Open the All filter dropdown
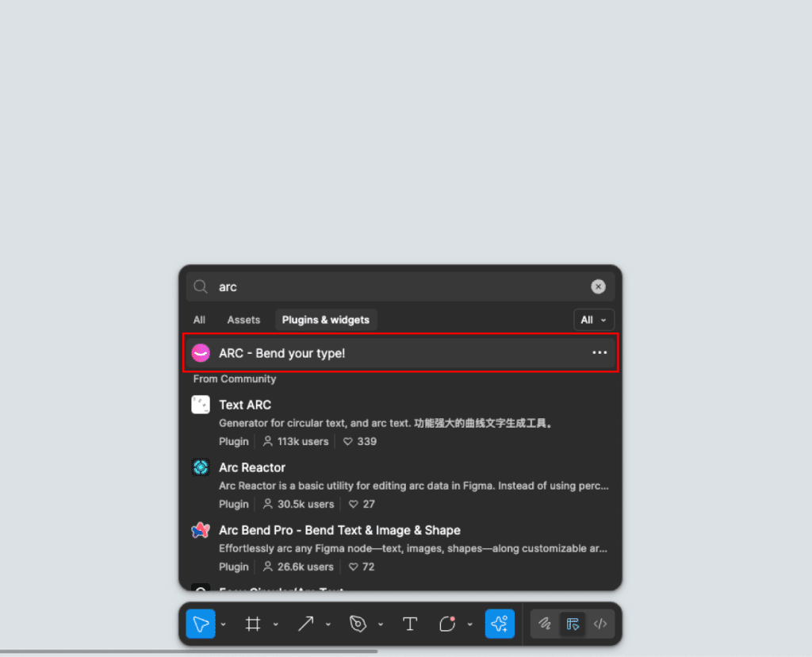Screen dimensions: 812x657 click(x=593, y=321)
